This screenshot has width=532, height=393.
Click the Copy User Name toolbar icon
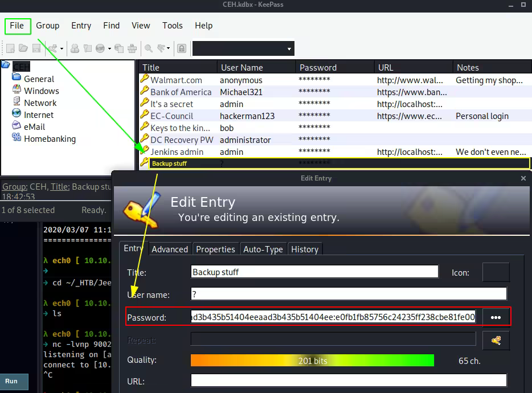click(x=75, y=48)
